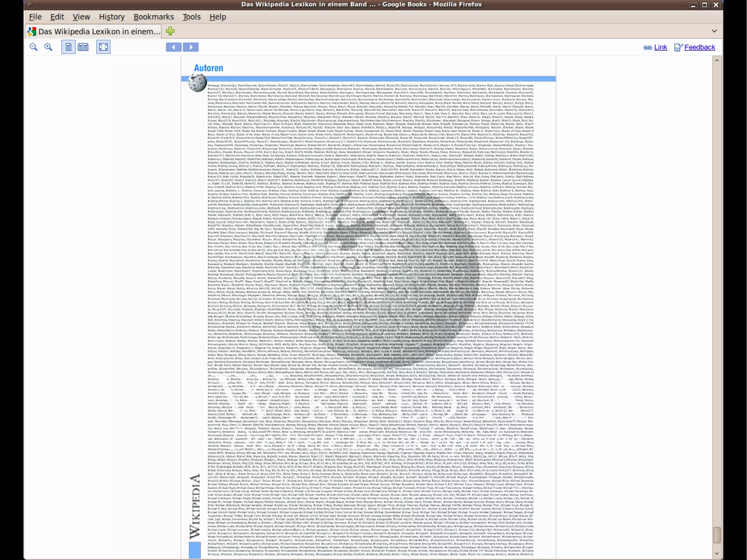Click scrollbar down arrow
The image size is (747, 560).
pos(717,553)
